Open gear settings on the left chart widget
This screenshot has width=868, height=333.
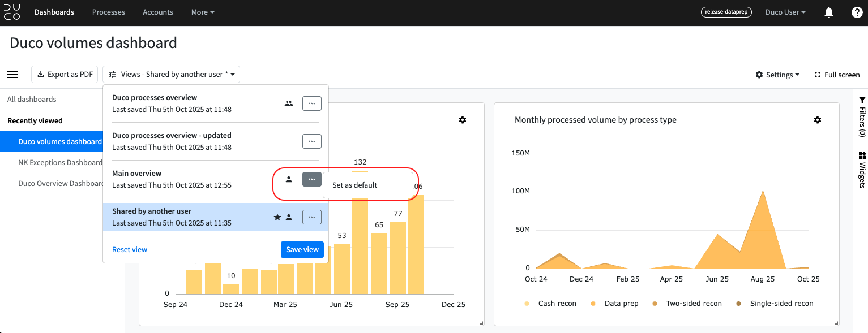pos(463,120)
